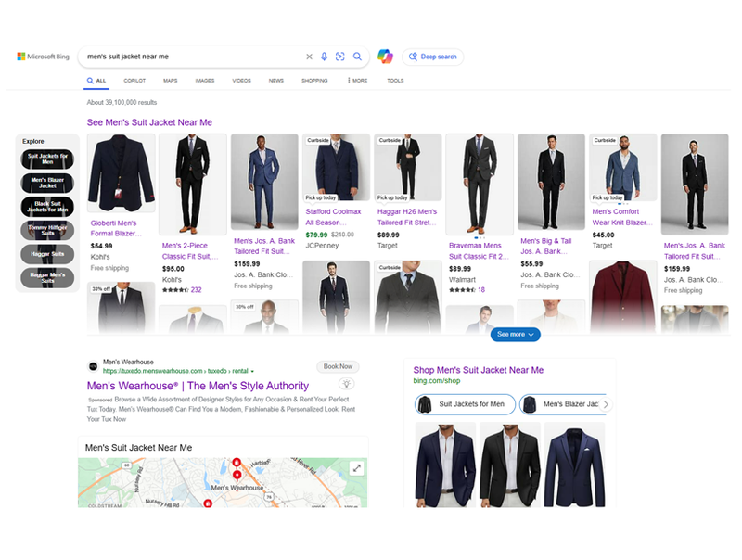The height and width of the screenshot is (560, 742).
Task: Open the tuxedo.menswearhouse.com URL link
Action: (x=175, y=371)
